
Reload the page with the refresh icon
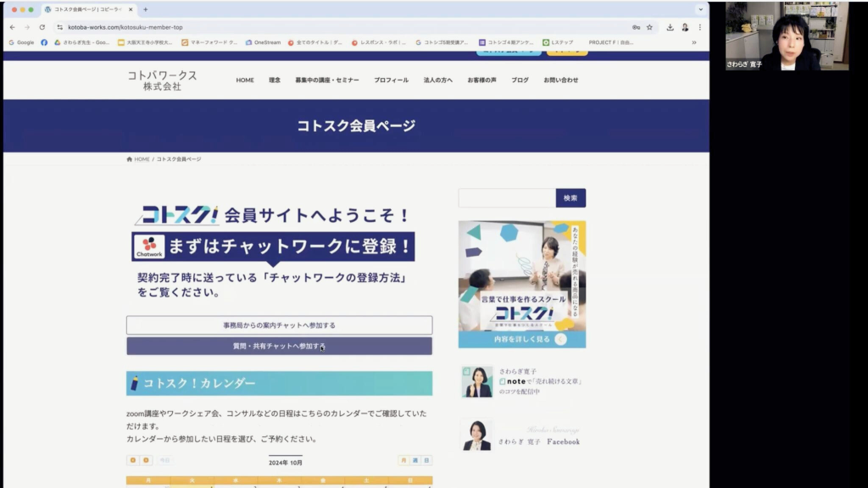click(42, 27)
